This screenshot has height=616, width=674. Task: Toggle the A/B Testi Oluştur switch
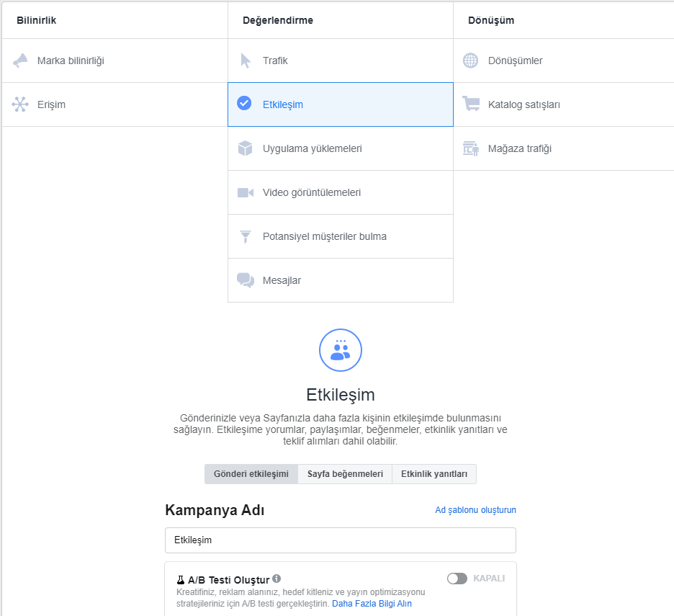457,579
